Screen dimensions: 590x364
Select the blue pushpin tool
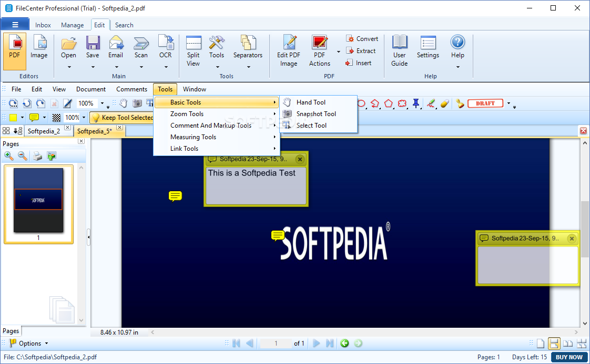(416, 103)
